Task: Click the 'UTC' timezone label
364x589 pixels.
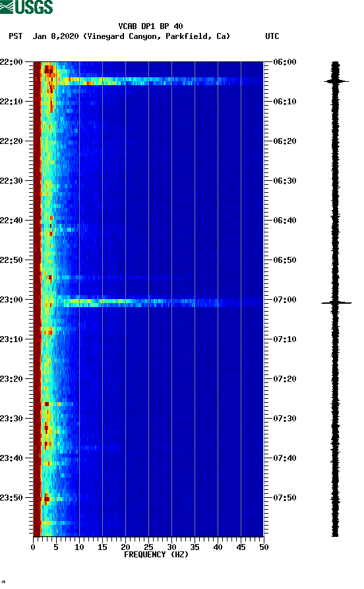Action: point(272,36)
